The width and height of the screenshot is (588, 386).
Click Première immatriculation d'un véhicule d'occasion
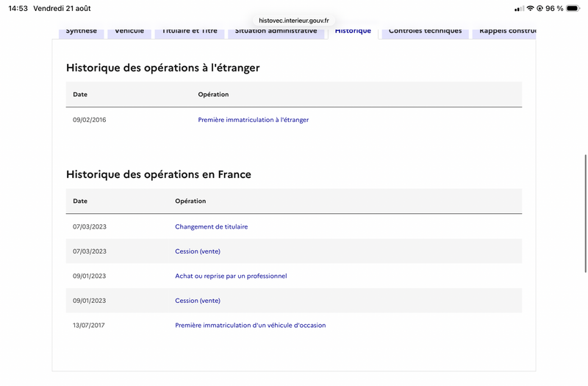(x=251, y=325)
